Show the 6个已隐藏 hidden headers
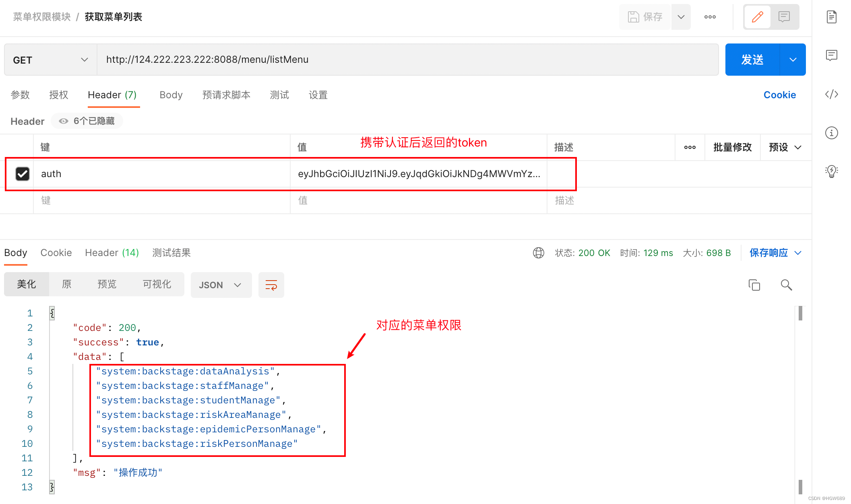The image size is (851, 504). point(87,121)
